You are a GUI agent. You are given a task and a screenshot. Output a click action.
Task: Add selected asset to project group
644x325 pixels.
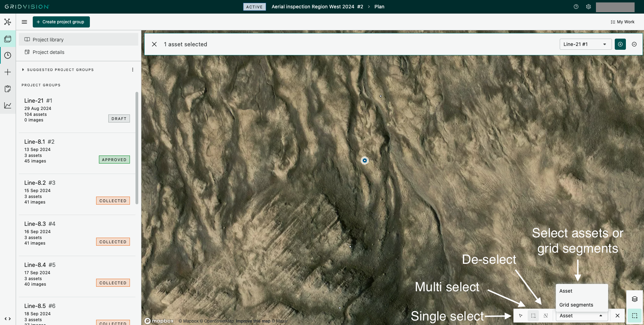(620, 44)
